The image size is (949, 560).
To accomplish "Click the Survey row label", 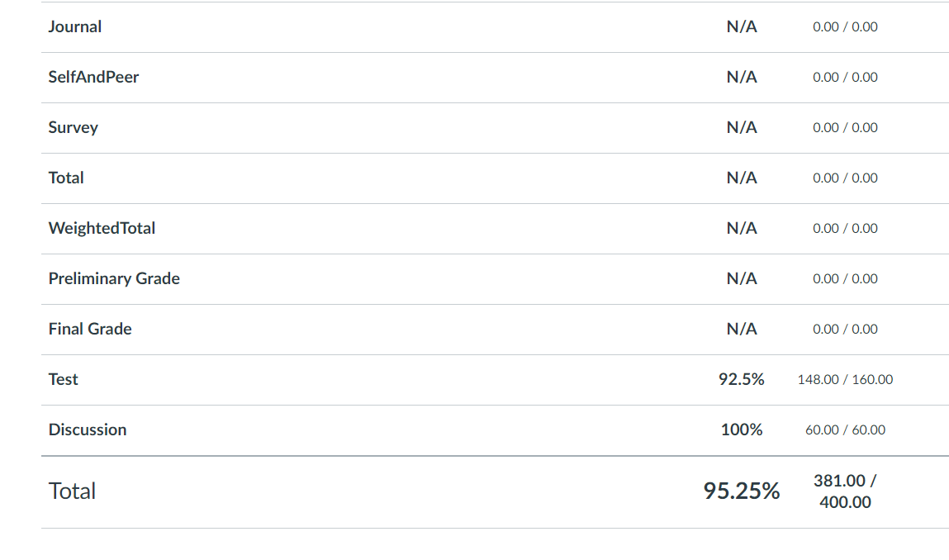I will 74,128.
